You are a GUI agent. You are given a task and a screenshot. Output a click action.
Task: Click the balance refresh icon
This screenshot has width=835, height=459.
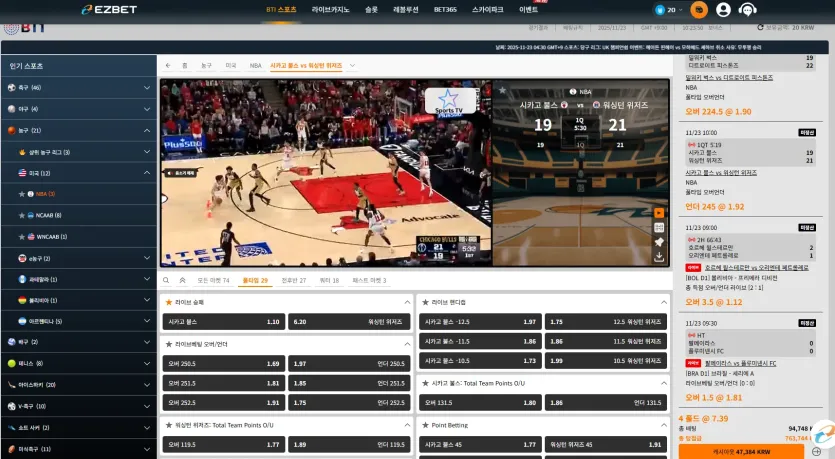pyautogui.click(x=760, y=27)
